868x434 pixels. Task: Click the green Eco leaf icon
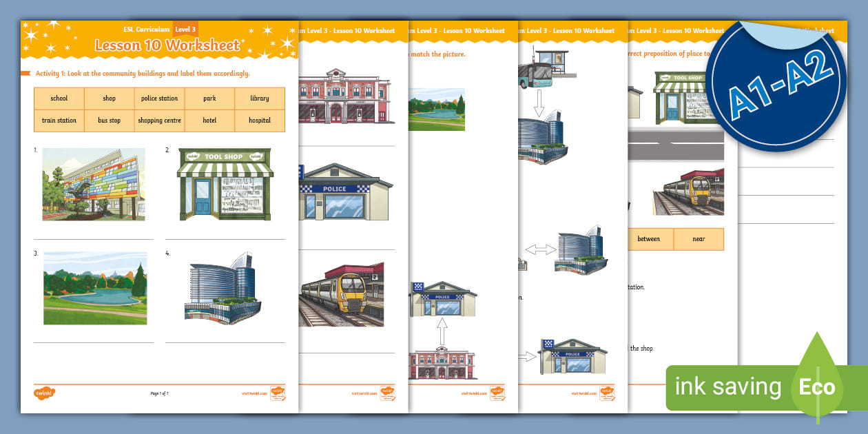click(x=817, y=384)
